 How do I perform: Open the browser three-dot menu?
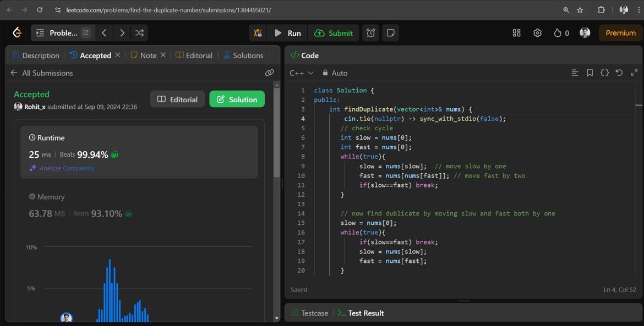coord(638,10)
